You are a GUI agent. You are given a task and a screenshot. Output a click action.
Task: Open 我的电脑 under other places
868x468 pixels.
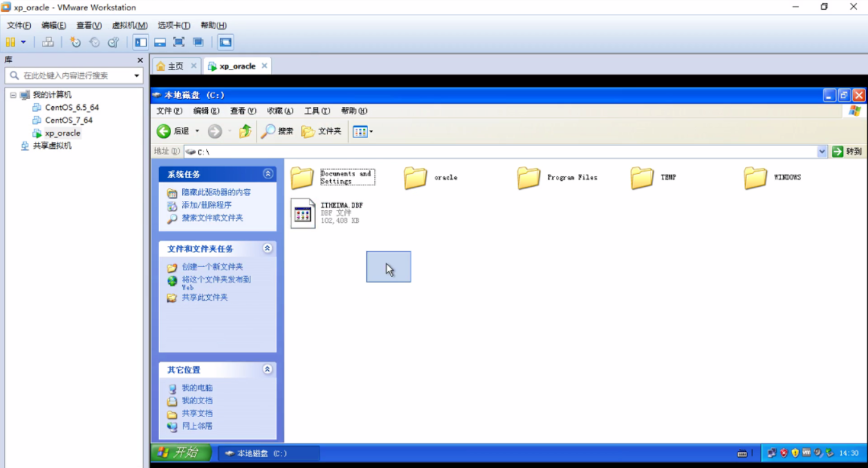197,388
